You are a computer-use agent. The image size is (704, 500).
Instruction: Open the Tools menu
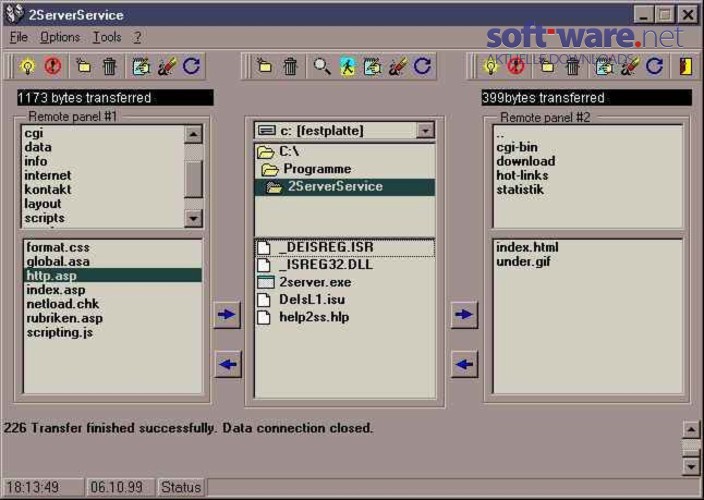(x=107, y=37)
